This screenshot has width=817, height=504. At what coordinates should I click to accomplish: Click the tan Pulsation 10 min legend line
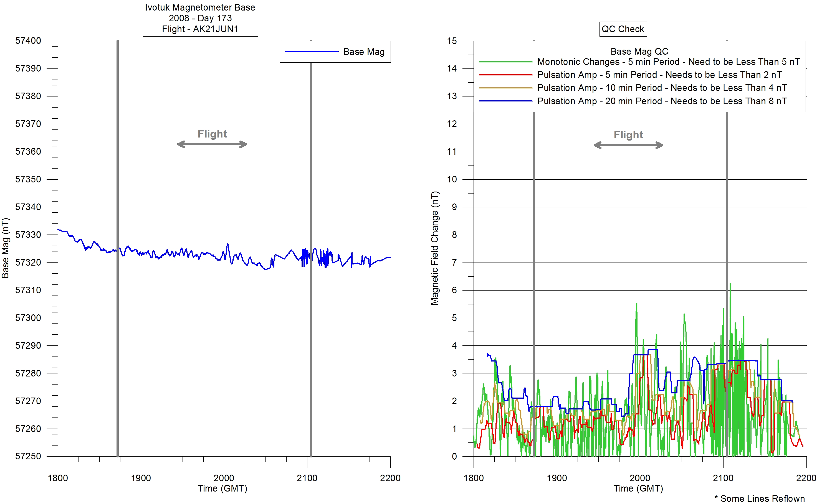505,88
